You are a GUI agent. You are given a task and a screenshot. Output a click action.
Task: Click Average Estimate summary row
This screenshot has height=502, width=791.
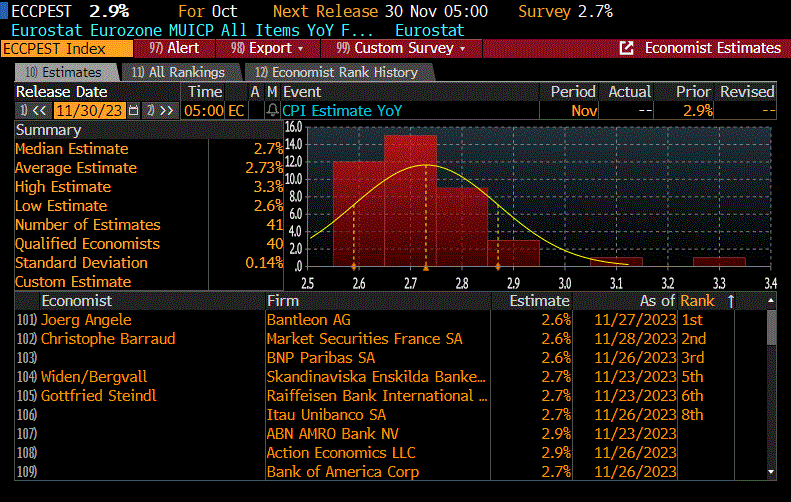149,168
